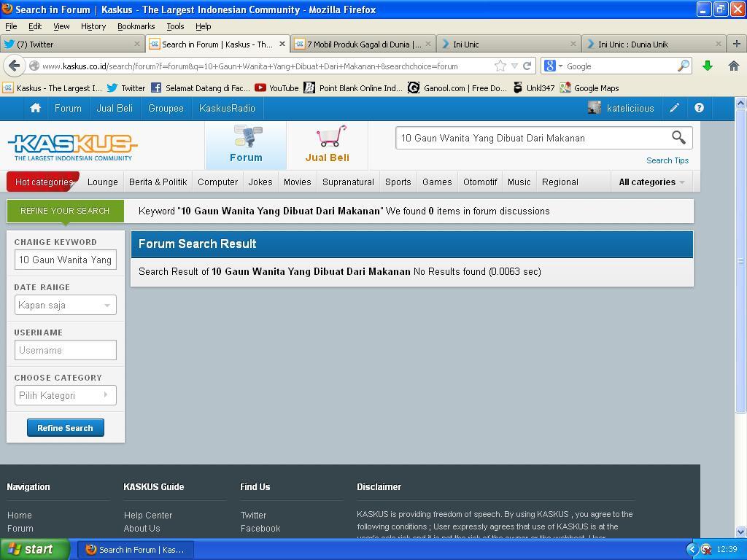
Task: Close the 7 Mobil Produk Gagal tab
Action: pyautogui.click(x=427, y=44)
